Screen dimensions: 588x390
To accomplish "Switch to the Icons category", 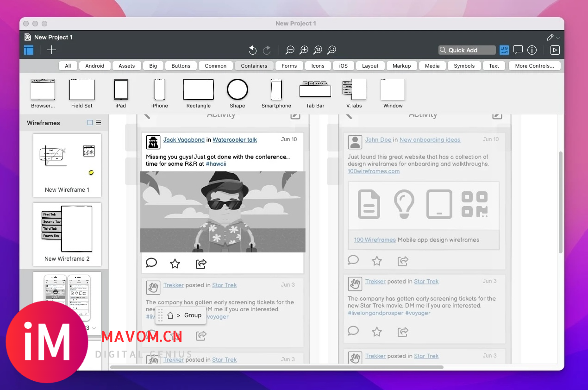I will [x=318, y=66].
